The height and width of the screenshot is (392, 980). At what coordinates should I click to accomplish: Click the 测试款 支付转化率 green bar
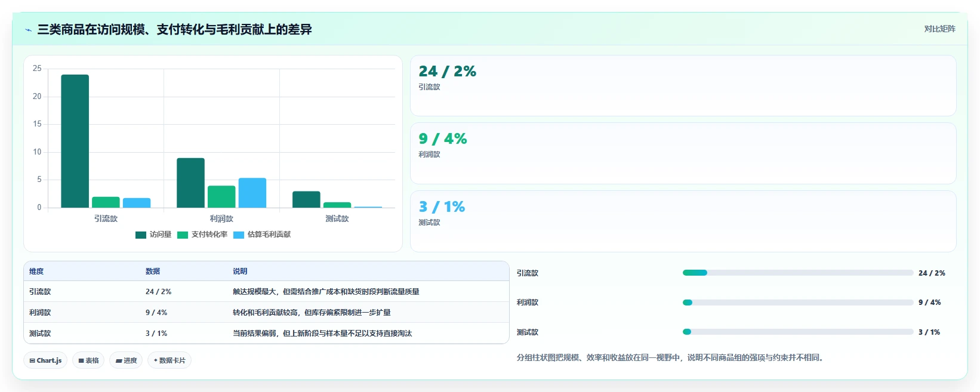pyautogui.click(x=337, y=205)
